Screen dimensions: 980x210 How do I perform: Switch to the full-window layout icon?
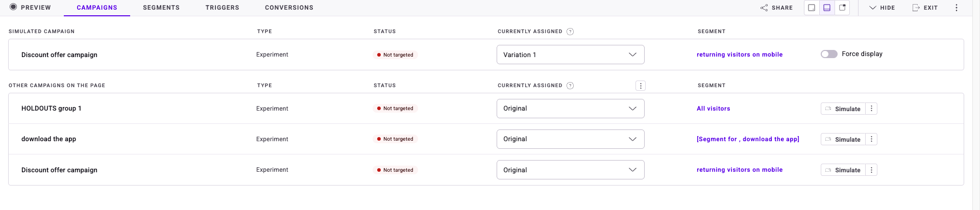(812, 8)
